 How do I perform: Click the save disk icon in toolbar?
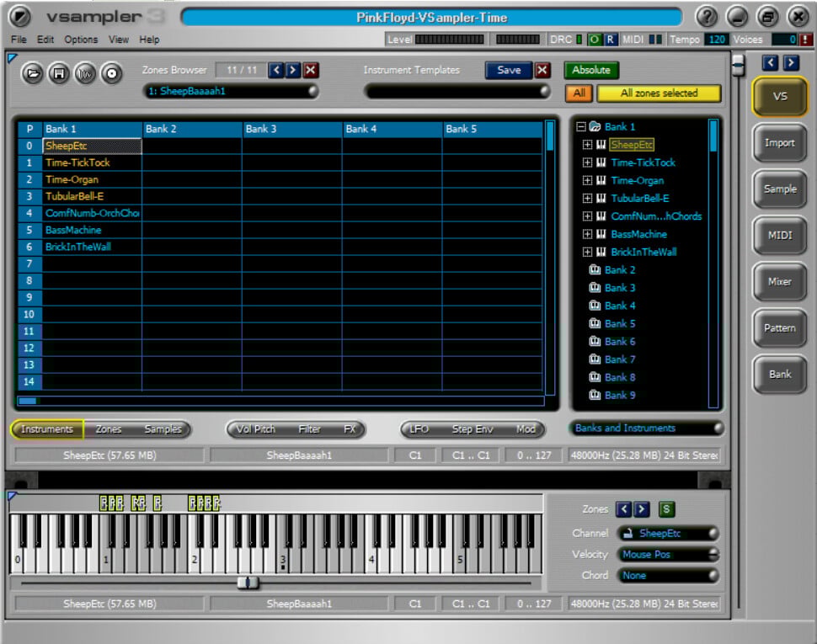click(x=58, y=73)
